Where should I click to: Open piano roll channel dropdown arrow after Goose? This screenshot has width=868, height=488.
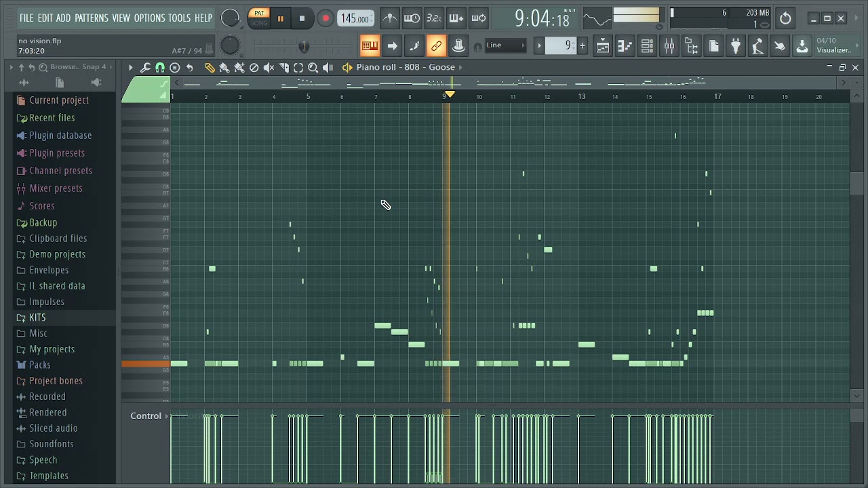461,67
